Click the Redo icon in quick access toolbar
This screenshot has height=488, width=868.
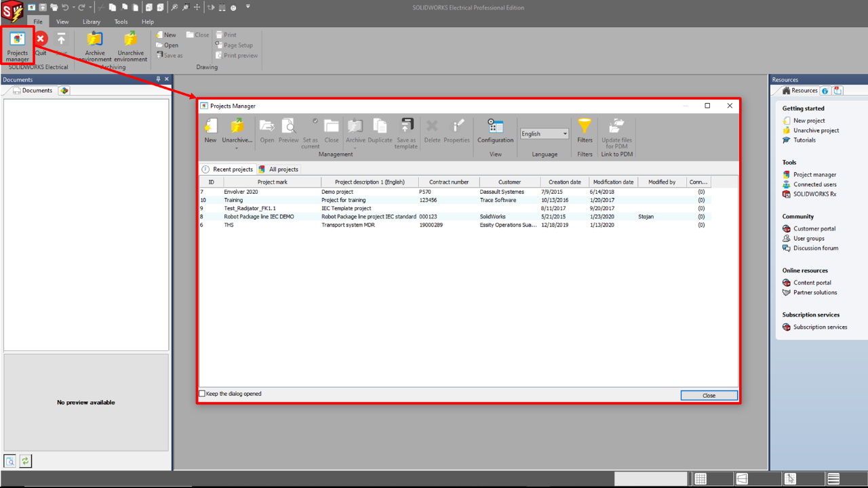(x=81, y=7)
